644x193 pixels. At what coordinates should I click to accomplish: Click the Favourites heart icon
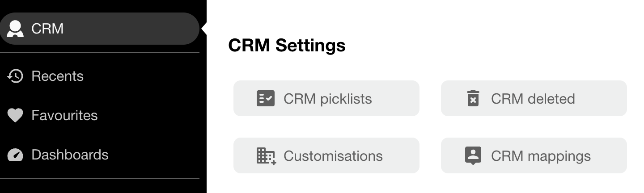[15, 115]
